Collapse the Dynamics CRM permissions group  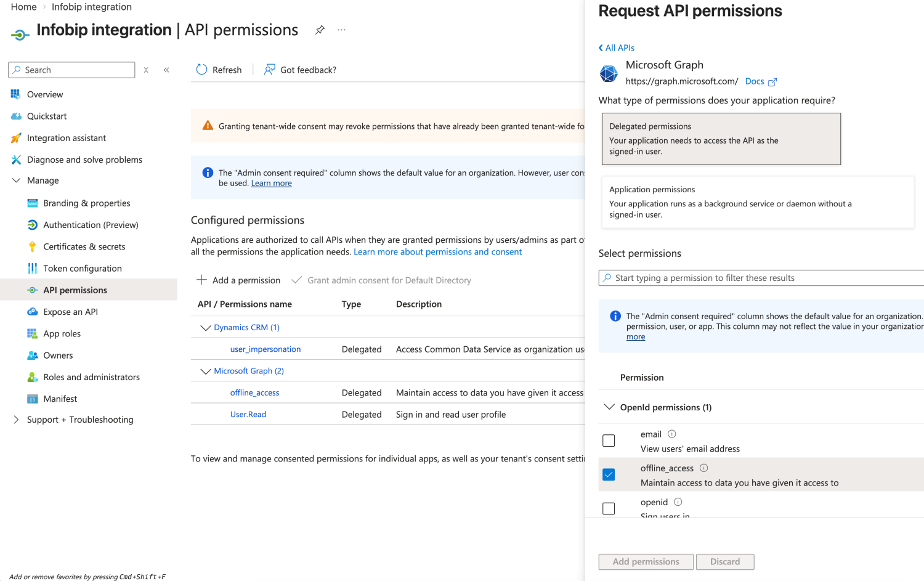coord(206,327)
